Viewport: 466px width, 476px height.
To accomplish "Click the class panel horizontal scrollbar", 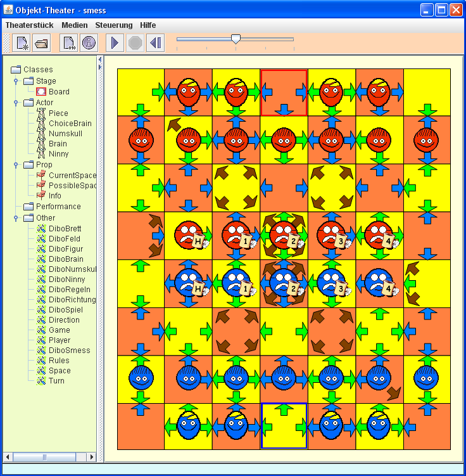I will [49, 457].
